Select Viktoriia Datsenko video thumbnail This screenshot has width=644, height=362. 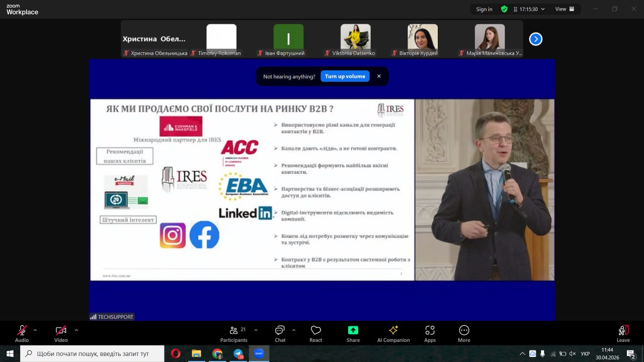click(356, 39)
